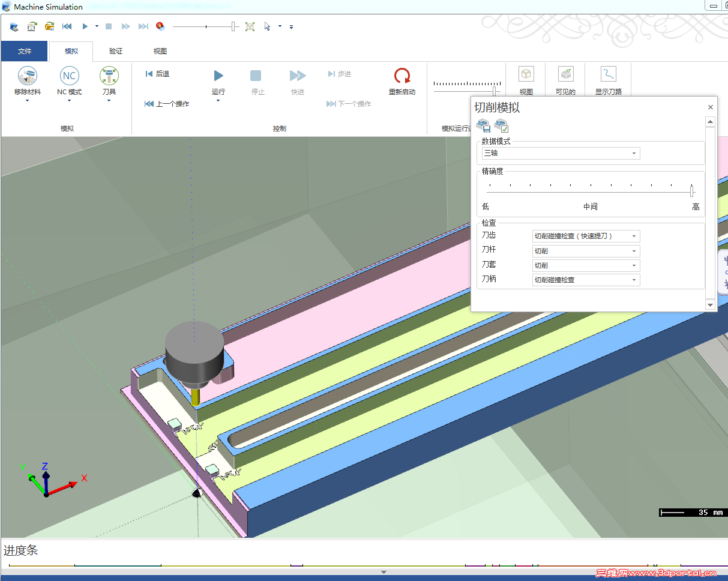
Task: Click the 低 label on precision slider
Action: (x=486, y=206)
